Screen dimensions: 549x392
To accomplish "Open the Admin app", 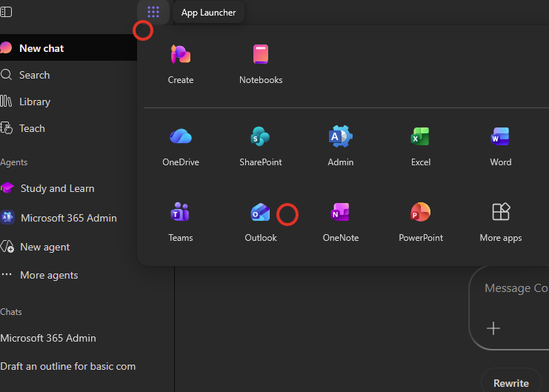I will tap(341, 147).
